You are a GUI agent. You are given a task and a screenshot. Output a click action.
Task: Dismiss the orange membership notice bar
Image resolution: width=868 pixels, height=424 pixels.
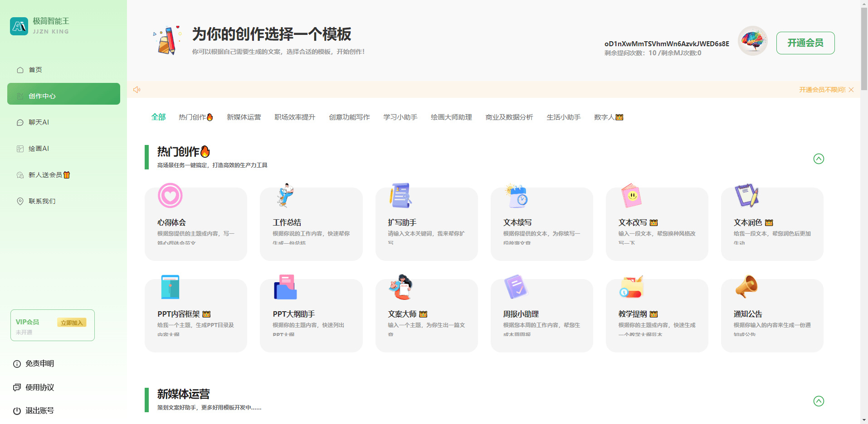[851, 90]
